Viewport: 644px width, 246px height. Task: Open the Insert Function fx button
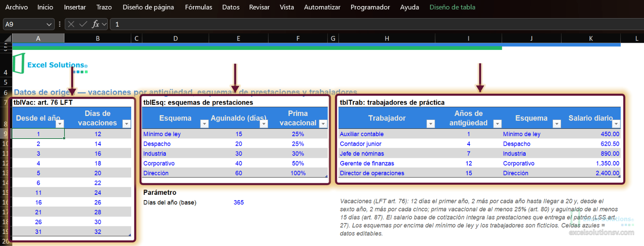pyautogui.click(x=95, y=24)
